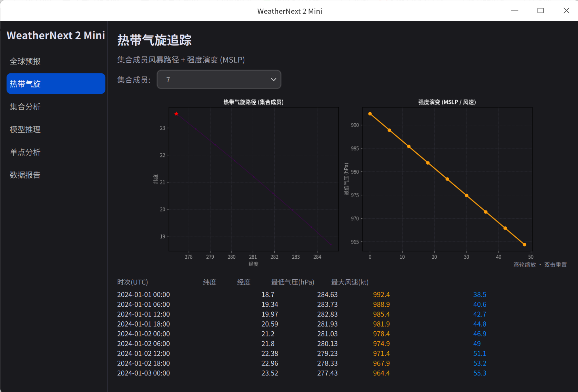578x392 pixels.
Task: Click the 强度演变 (MSLP / 风速) chart title
Action: [x=447, y=102]
